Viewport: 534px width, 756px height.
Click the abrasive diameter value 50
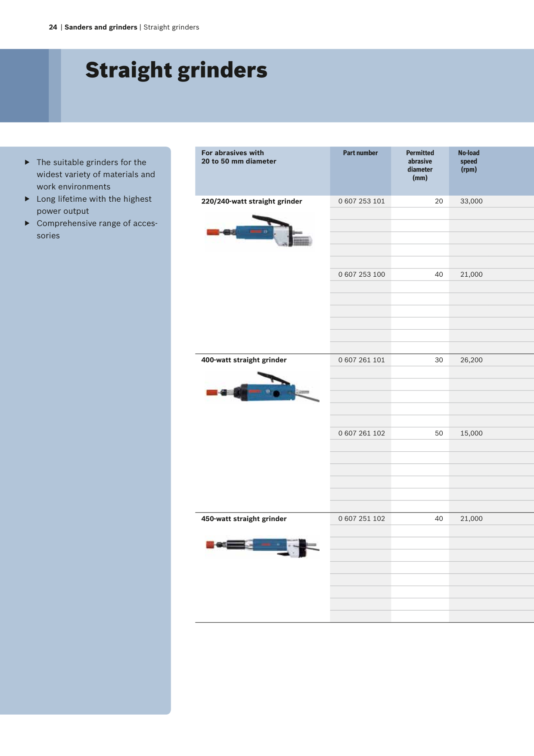(439, 433)
